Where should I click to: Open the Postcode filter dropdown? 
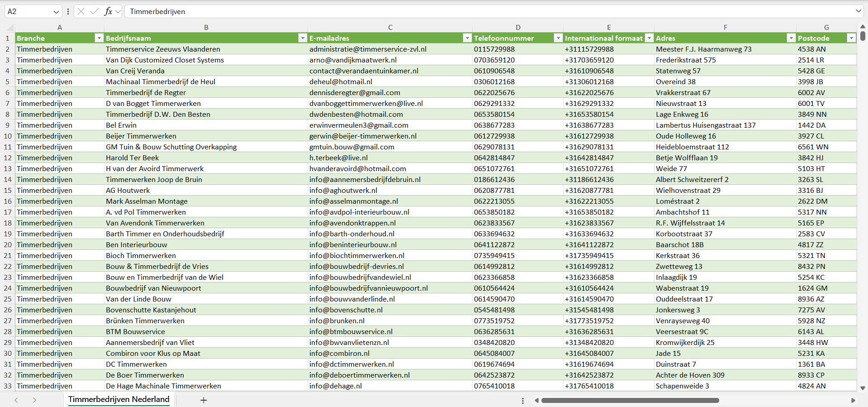(851, 38)
